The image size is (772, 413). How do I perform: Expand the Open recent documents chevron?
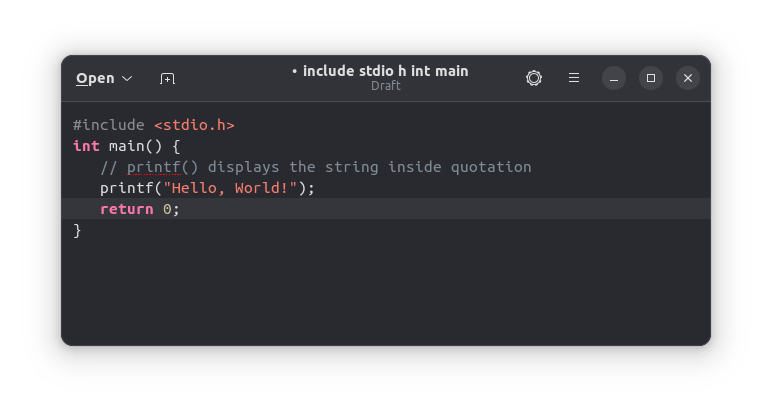[x=127, y=78]
